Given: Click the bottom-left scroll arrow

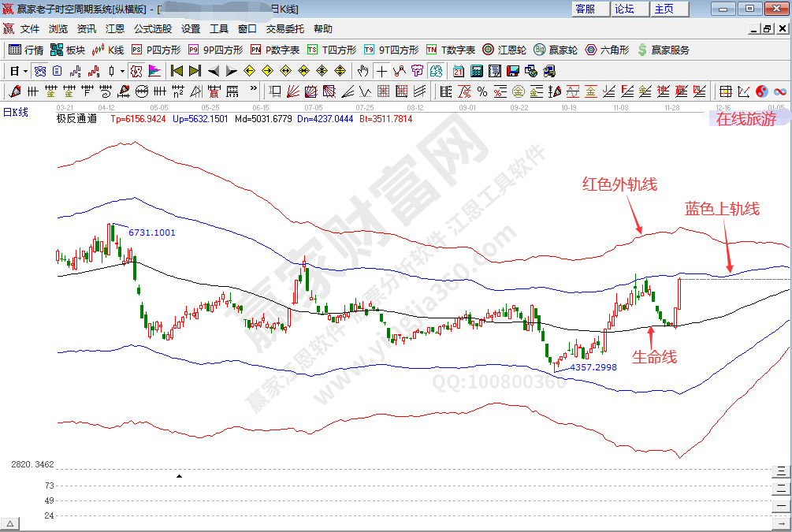Looking at the screenshot, I should (10, 524).
